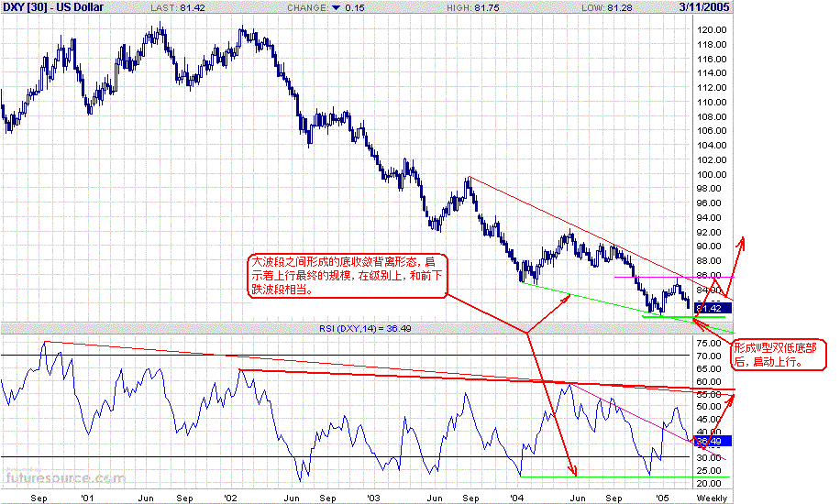
Task: Click the '05 year label on time axis
Action: pyautogui.click(x=663, y=499)
